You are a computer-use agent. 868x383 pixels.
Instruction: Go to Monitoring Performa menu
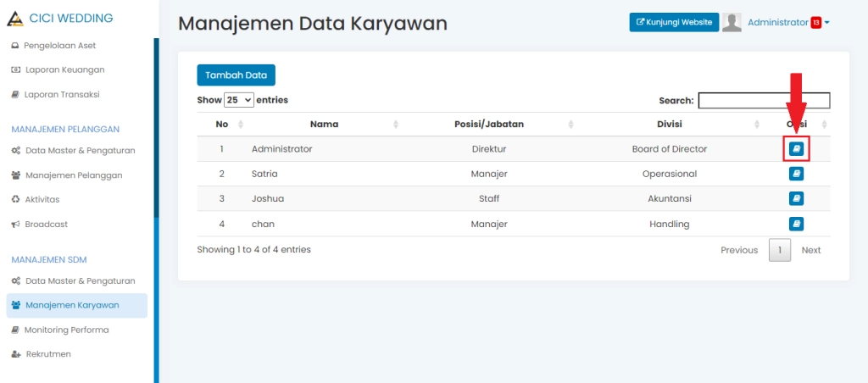point(66,330)
